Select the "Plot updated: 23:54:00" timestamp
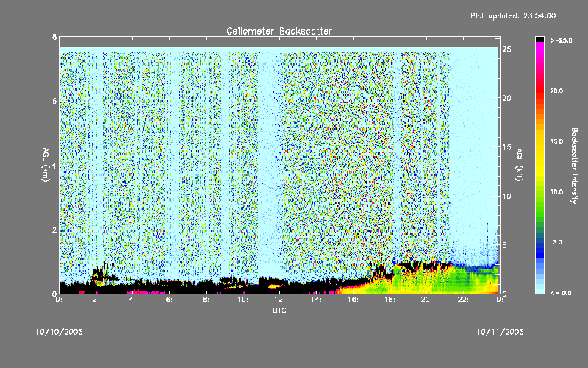Image resolution: width=588 pixels, height=368 pixels. point(513,15)
